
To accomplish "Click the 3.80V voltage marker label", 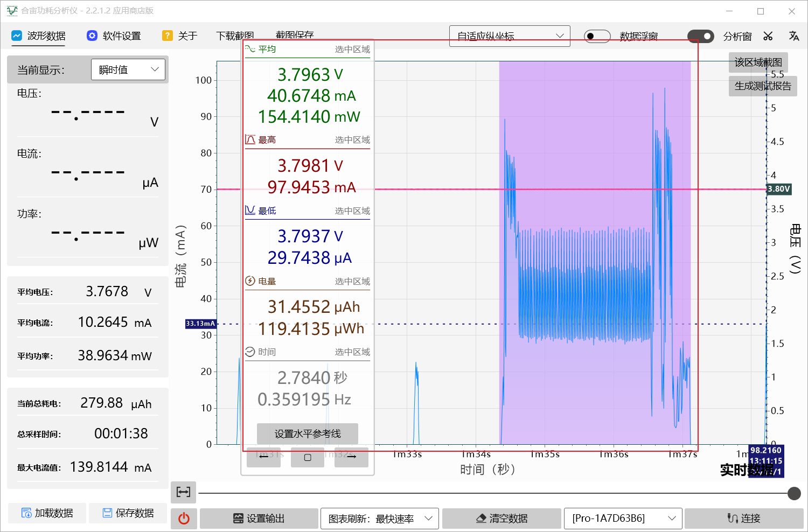I will pyautogui.click(x=779, y=189).
